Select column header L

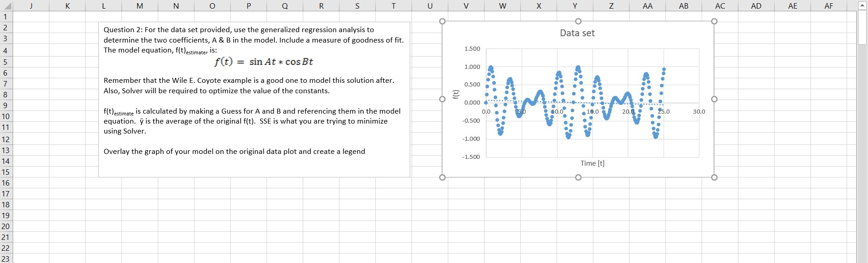[103, 6]
